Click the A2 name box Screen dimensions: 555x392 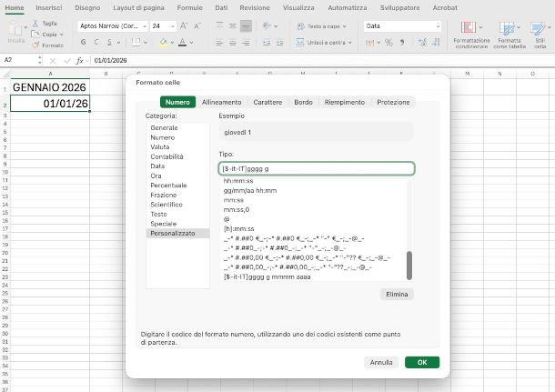click(20, 61)
